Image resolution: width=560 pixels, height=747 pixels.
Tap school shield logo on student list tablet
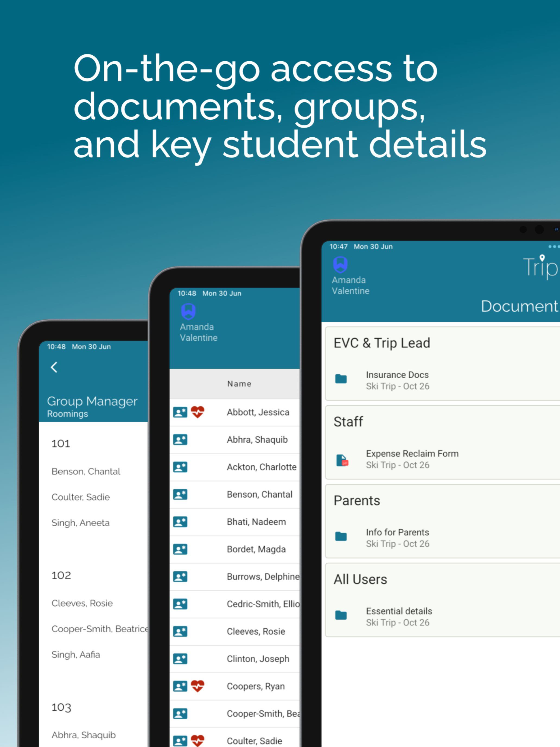coord(188,311)
